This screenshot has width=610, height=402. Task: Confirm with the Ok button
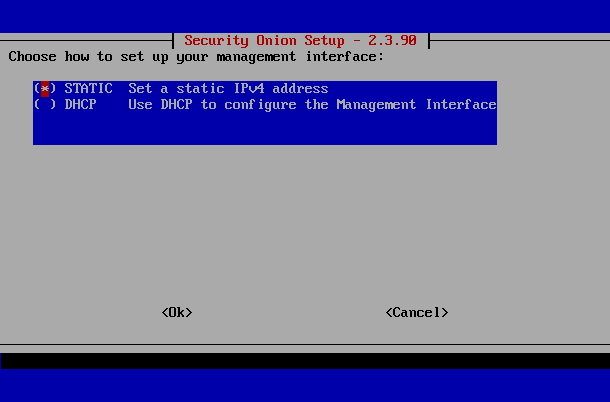click(x=177, y=312)
